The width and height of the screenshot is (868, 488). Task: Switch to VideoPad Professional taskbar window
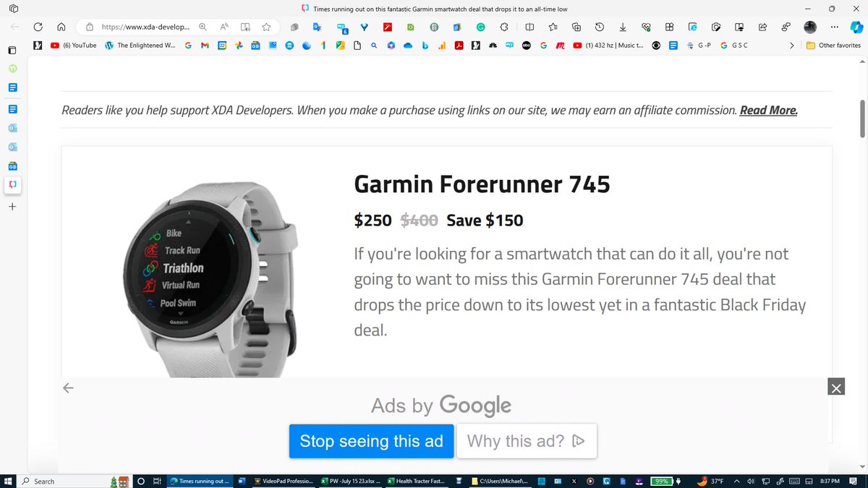click(x=284, y=481)
